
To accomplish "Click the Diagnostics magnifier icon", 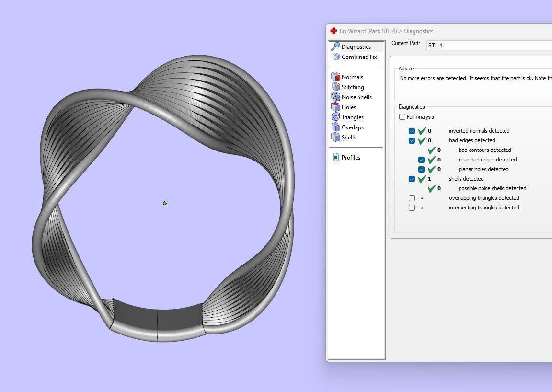I will (335, 46).
